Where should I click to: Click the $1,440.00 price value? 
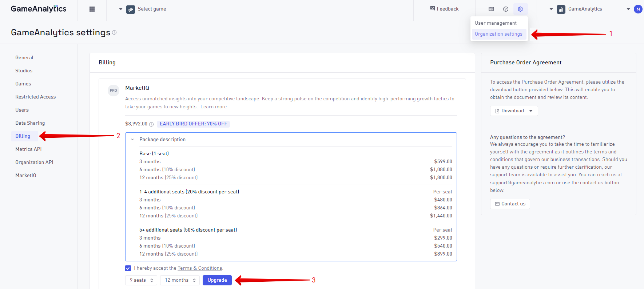point(441,216)
